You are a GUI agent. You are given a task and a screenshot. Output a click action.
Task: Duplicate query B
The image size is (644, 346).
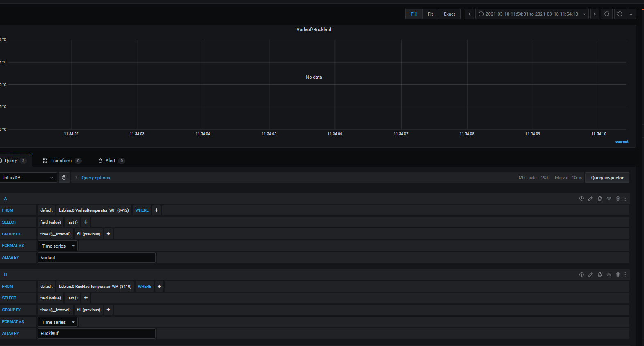[x=600, y=275]
